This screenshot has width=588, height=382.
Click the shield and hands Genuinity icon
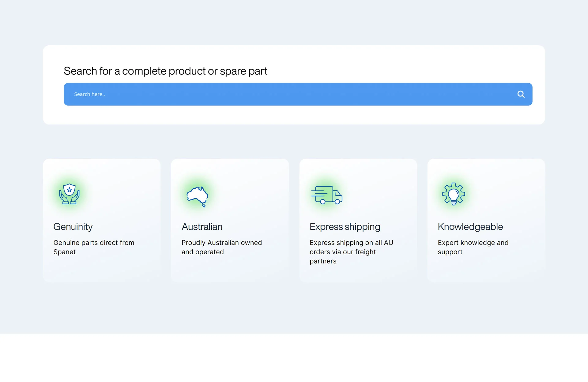(70, 194)
